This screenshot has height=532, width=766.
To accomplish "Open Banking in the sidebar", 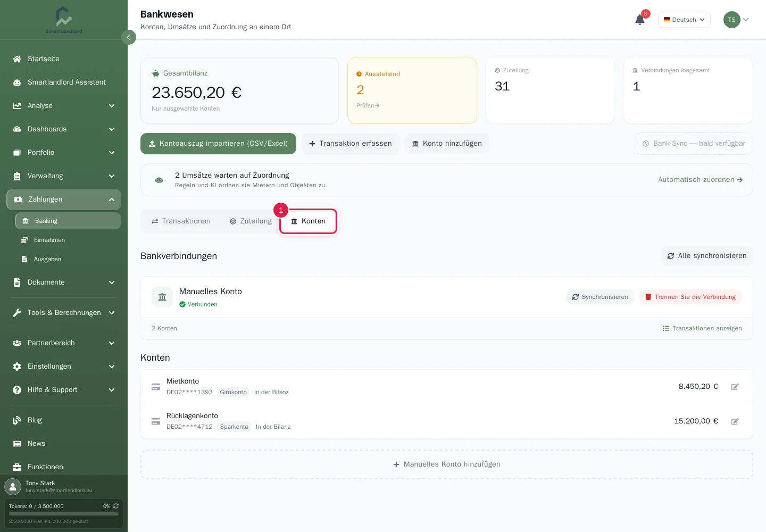I will [x=68, y=221].
